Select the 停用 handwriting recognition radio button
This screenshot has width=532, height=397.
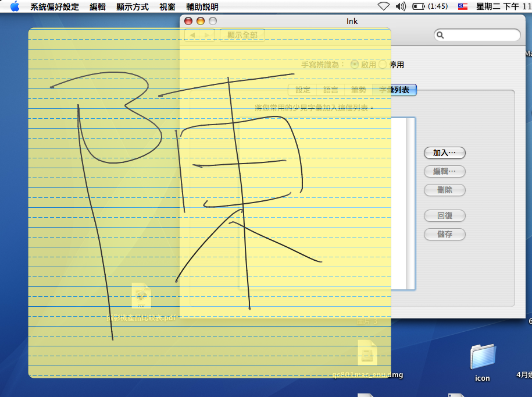383,65
